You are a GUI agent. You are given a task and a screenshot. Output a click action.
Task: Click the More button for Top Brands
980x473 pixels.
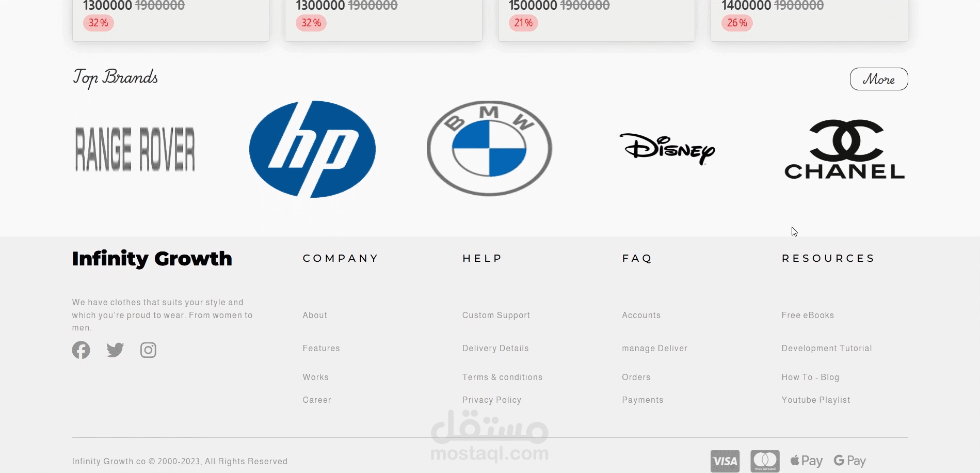(x=879, y=79)
